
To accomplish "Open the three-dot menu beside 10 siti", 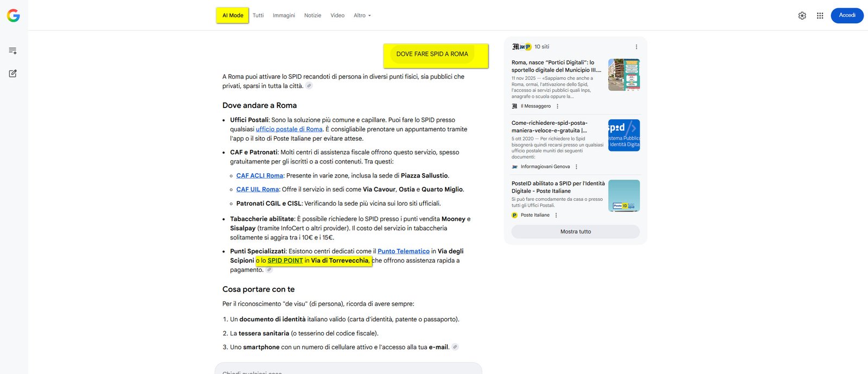I will 636,47.
